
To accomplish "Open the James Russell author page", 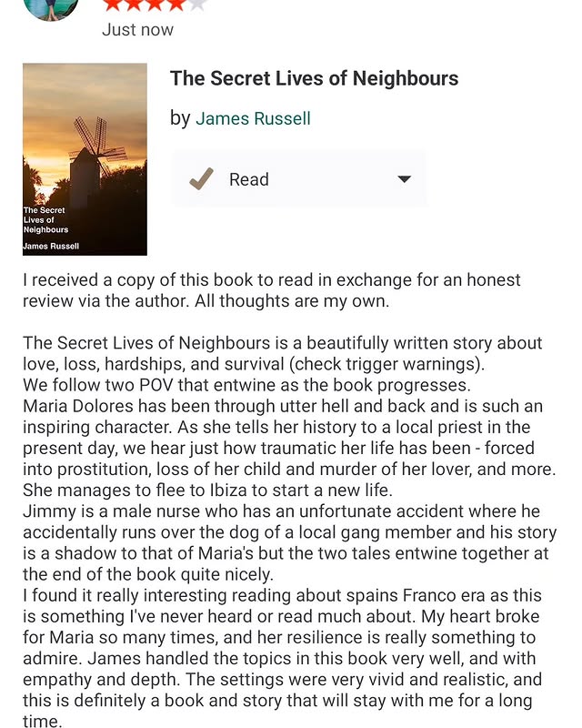I will (x=254, y=118).
